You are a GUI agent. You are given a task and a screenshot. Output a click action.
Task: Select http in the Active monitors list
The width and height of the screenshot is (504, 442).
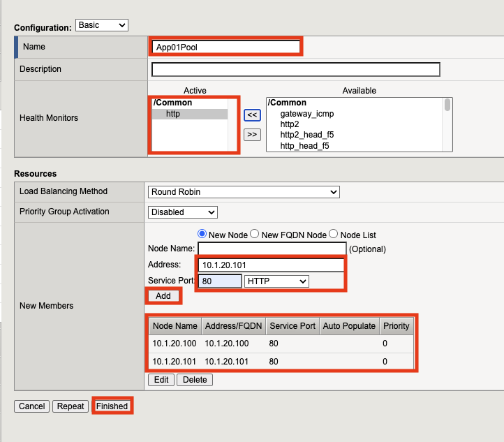point(190,114)
